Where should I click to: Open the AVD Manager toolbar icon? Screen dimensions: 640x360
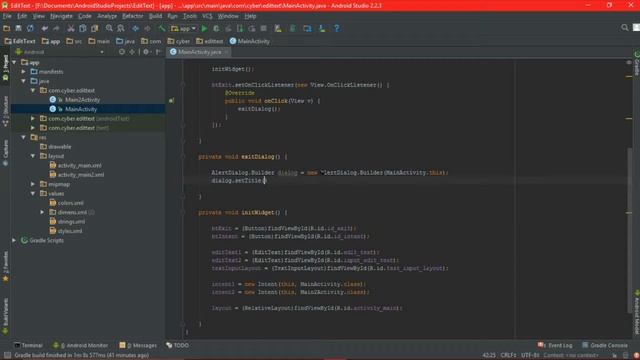click(278, 29)
